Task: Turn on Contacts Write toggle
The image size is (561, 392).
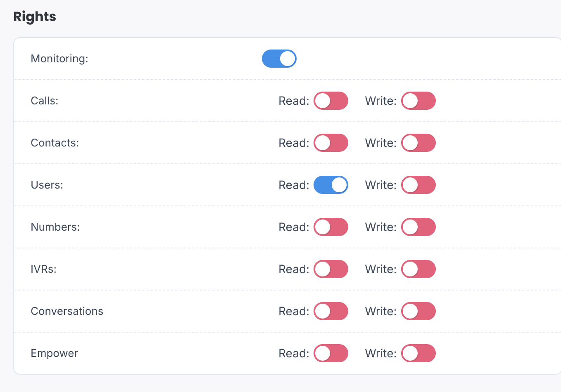Action: tap(418, 143)
